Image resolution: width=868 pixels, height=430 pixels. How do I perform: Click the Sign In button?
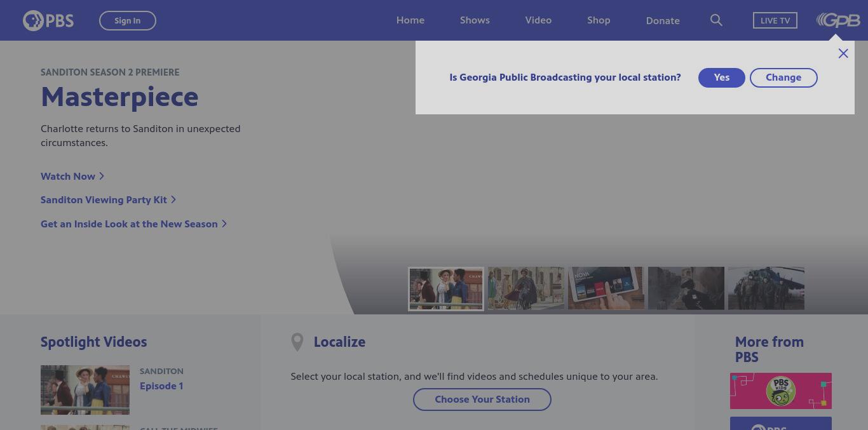coord(128,20)
